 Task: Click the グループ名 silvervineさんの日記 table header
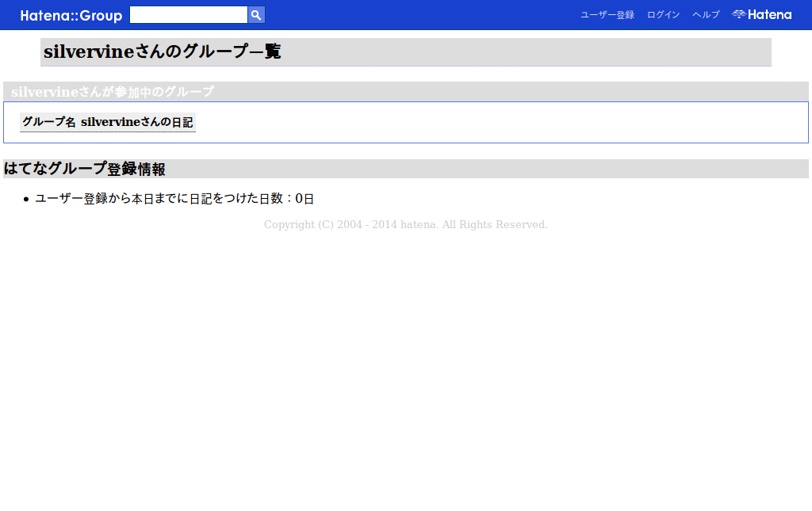pos(108,122)
